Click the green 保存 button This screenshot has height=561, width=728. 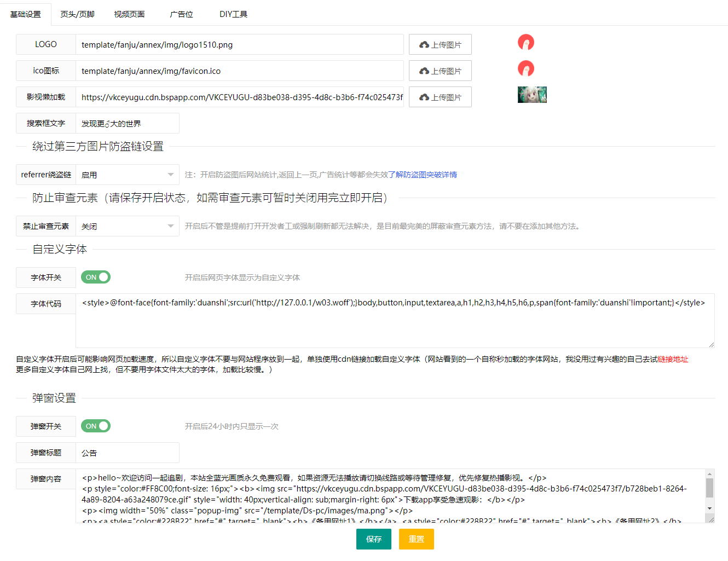tap(373, 539)
